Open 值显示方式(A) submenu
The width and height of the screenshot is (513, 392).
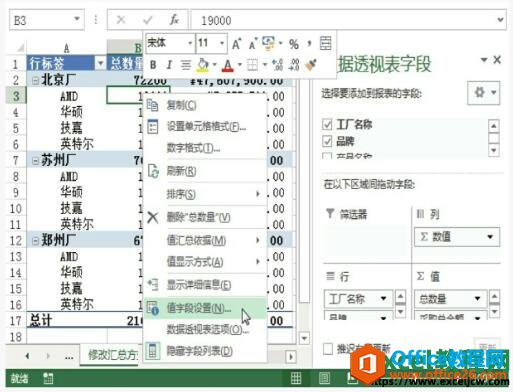click(205, 262)
